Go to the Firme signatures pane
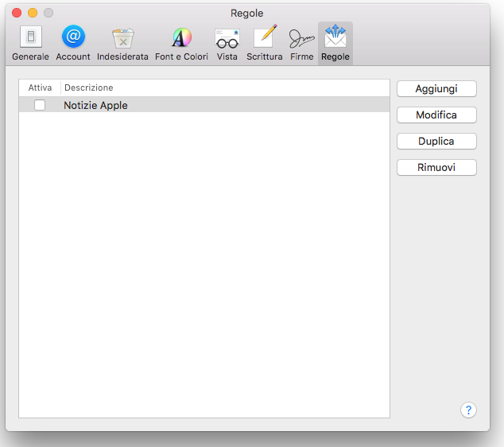Screen dimensions: 504x447 click(x=301, y=43)
